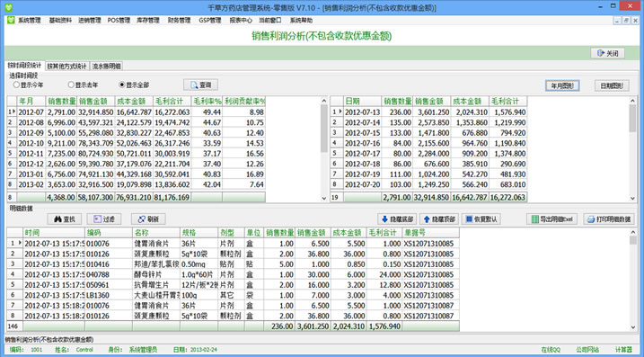
Task: Open the 进销管理 menu
Action: [90, 20]
